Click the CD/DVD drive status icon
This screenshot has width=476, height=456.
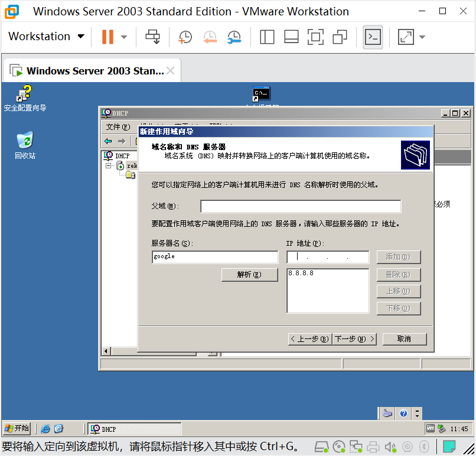tap(339, 447)
